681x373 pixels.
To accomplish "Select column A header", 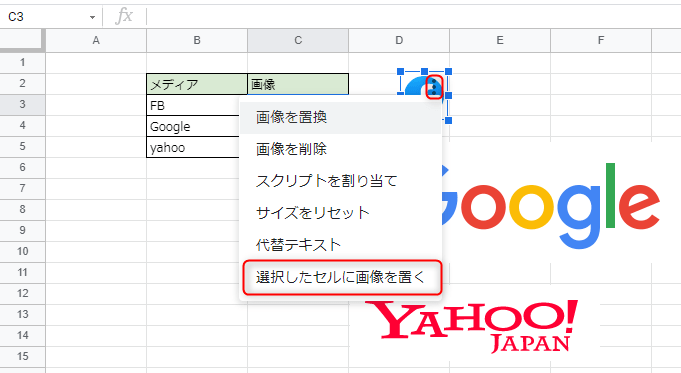I will [x=96, y=40].
